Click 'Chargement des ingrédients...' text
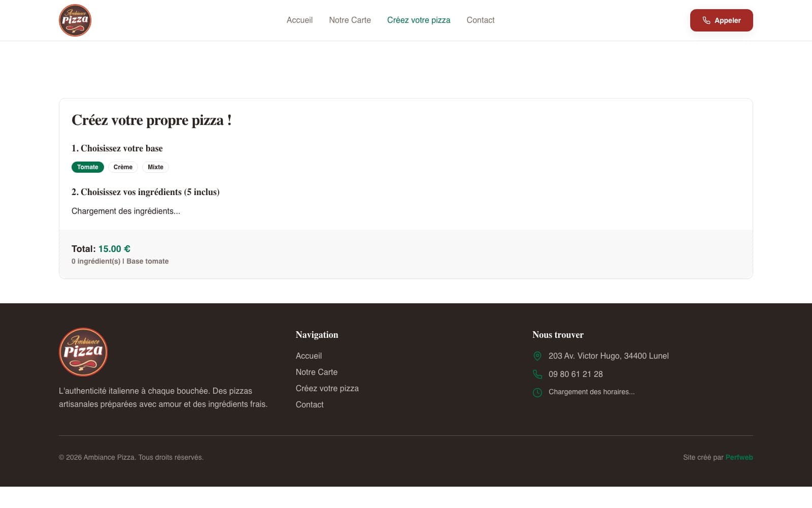The image size is (812, 508). [126, 211]
